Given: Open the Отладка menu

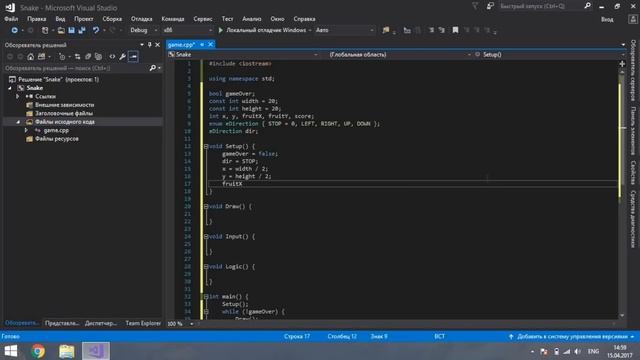Looking at the screenshot, I should tap(142, 19).
